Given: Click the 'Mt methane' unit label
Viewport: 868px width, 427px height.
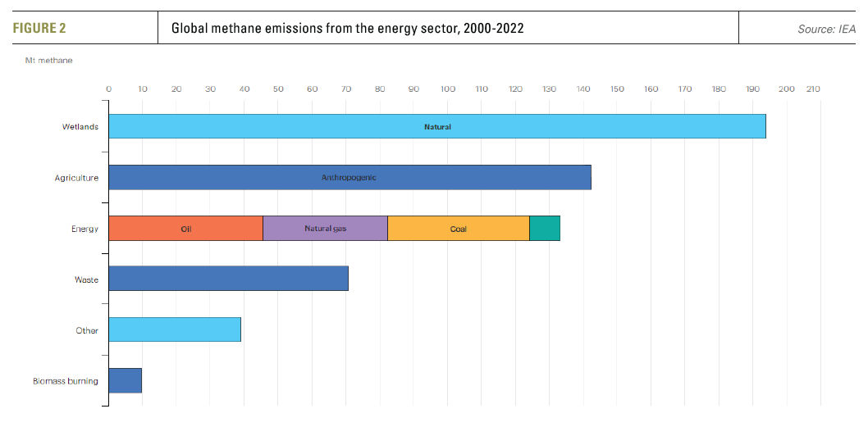Looking at the screenshot, I should [48, 60].
